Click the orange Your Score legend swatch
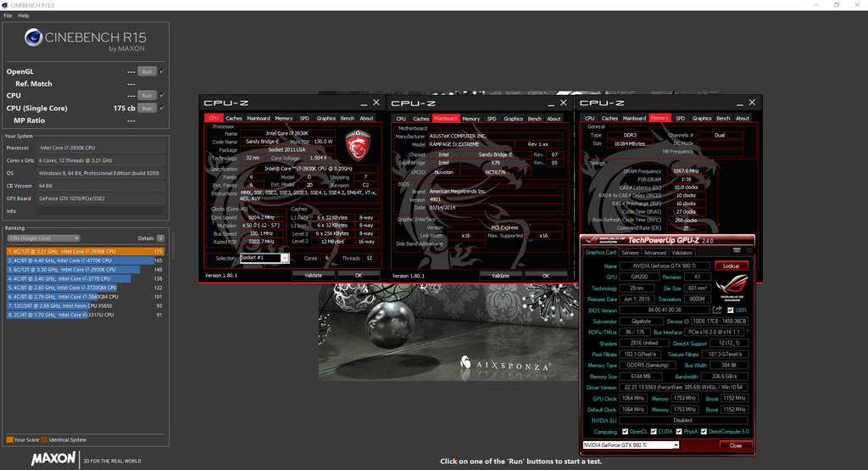The width and height of the screenshot is (868, 470). click(9, 439)
